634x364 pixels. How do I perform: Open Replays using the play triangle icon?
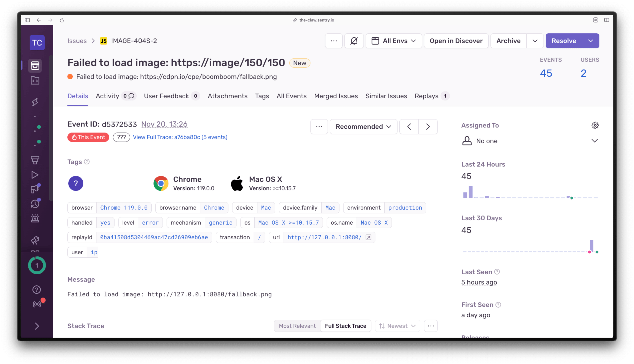pos(35,175)
